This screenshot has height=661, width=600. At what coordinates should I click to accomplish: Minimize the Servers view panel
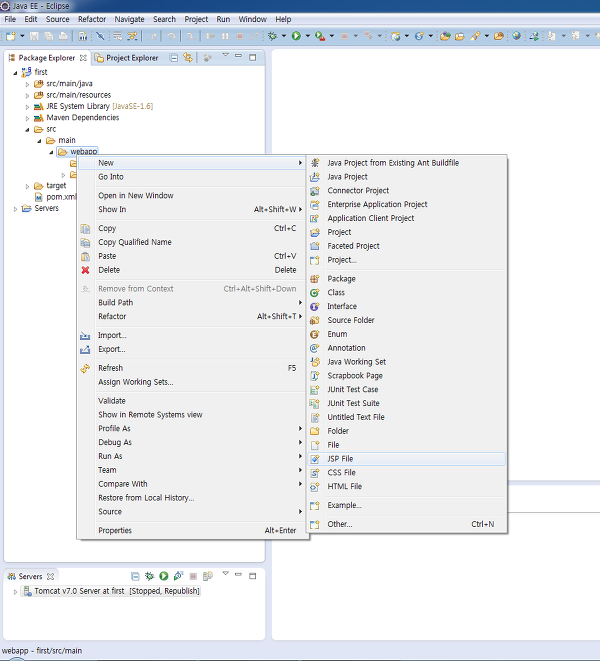tap(238, 574)
